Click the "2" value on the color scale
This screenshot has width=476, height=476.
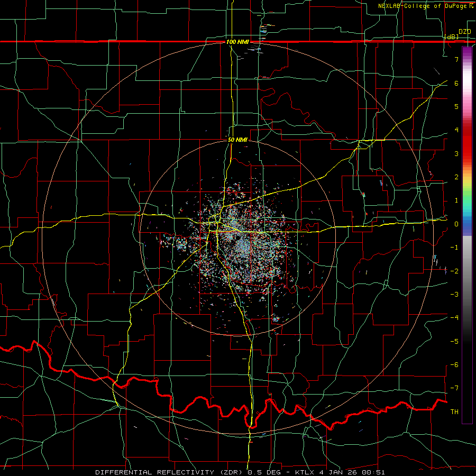tap(456, 177)
